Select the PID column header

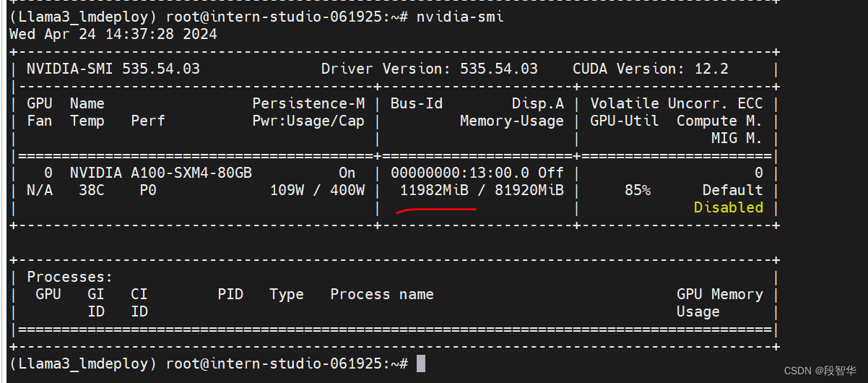click(230, 294)
